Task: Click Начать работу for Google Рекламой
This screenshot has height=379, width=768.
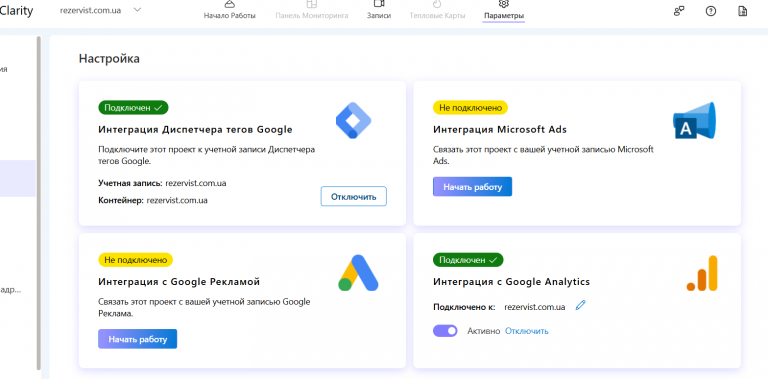Action: (x=138, y=339)
